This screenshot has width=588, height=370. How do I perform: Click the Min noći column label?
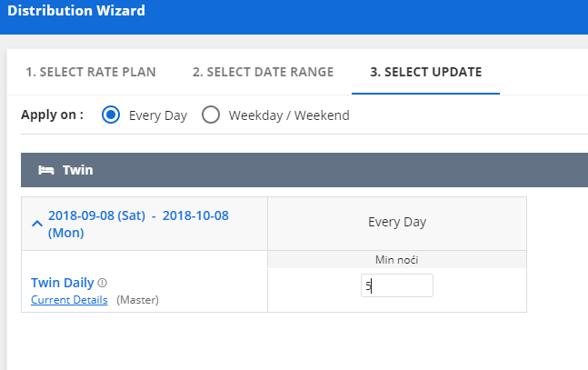click(x=397, y=260)
